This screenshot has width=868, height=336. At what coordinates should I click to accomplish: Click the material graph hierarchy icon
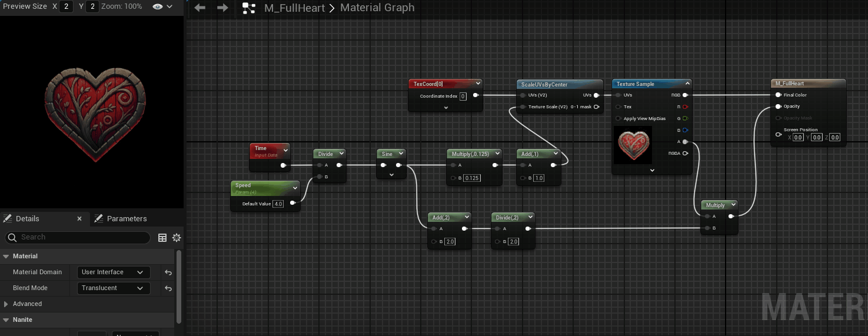click(x=249, y=8)
